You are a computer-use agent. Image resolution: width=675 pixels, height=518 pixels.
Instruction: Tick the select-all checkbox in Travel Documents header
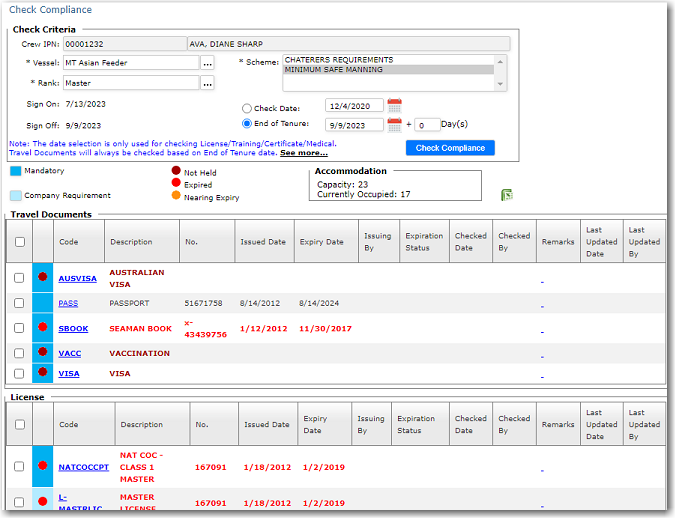(x=19, y=241)
